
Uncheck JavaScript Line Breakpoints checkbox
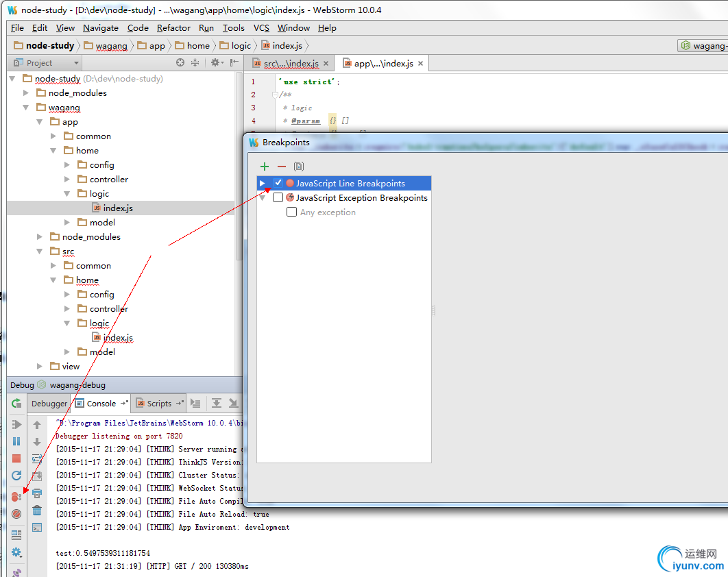tap(278, 183)
